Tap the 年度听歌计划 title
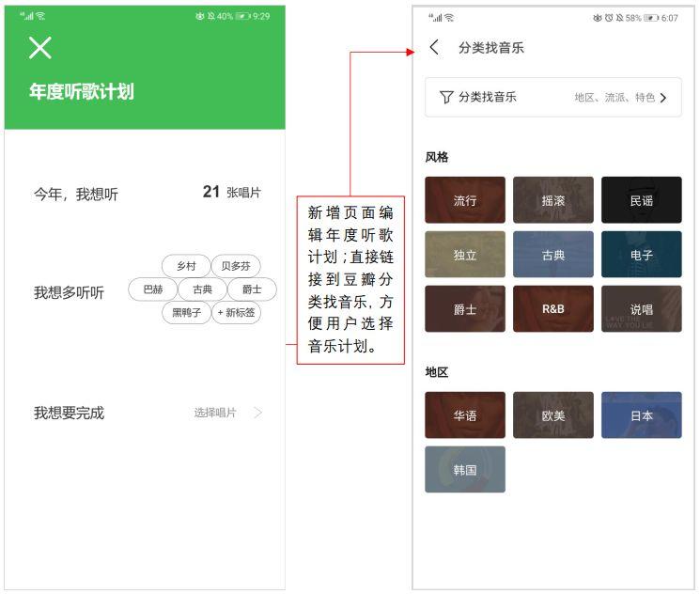The height and width of the screenshot is (594, 700). pos(82,91)
